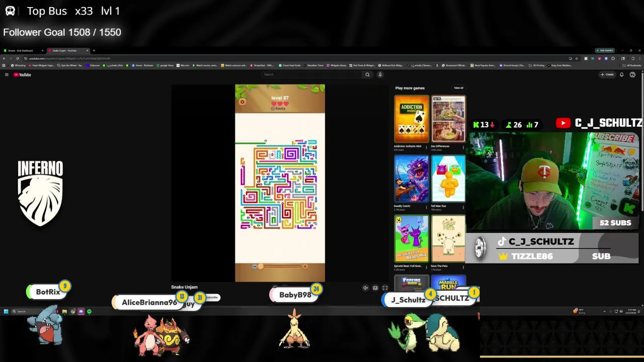Go back in browser history

point(4,58)
